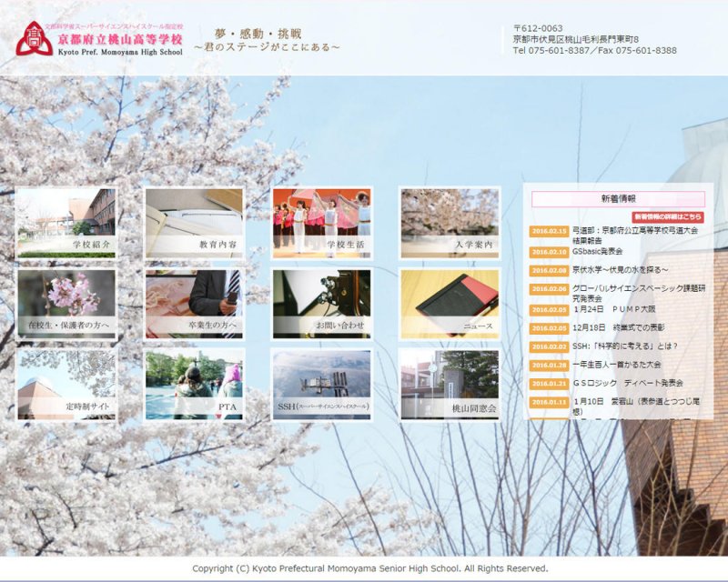Open SSH:「科学的に考える」とは? news link
The width and height of the screenshot is (728, 582).
coord(624,346)
